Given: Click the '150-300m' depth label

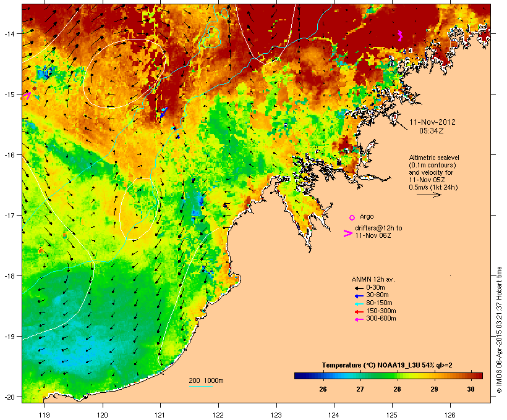Looking at the screenshot, I should point(381,311).
